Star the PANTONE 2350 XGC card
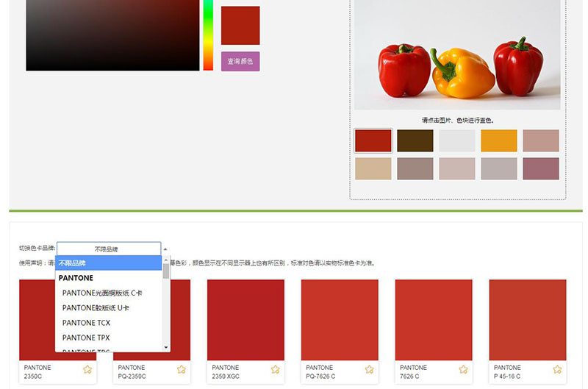The height and width of the screenshot is (389, 588). pos(276,369)
